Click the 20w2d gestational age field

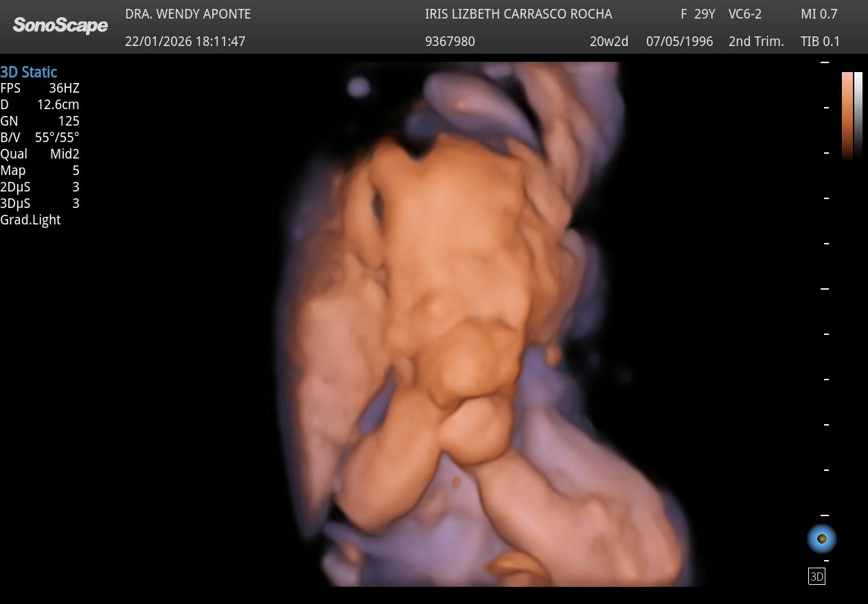(609, 41)
